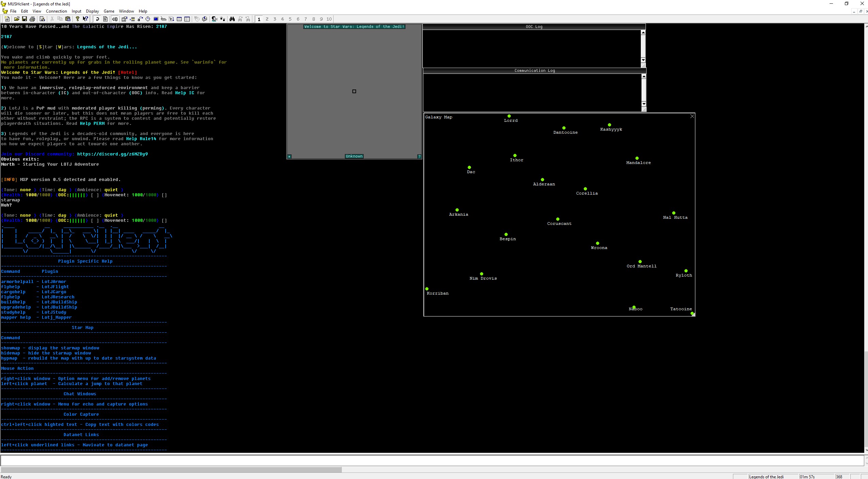Click the mapper question mark button
Viewport: 868px width, 479px height.
[x=419, y=156]
